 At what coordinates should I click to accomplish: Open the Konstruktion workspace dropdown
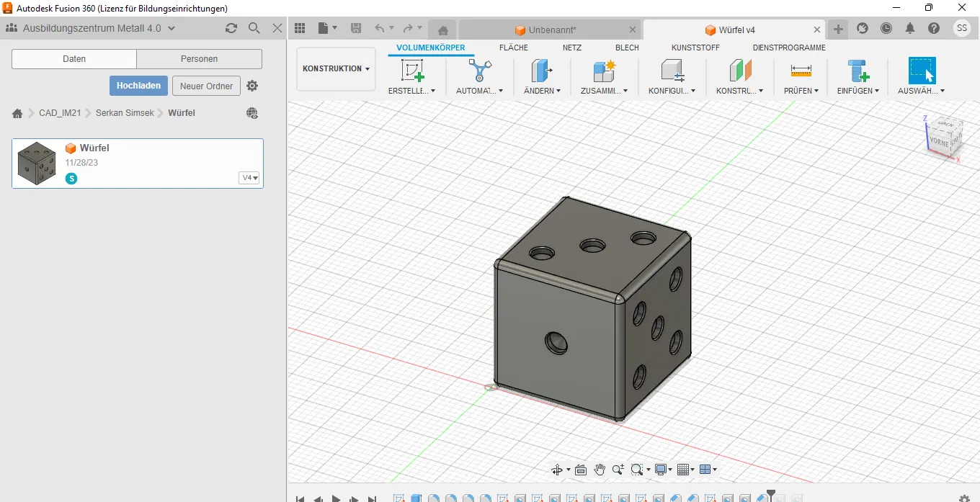[336, 69]
